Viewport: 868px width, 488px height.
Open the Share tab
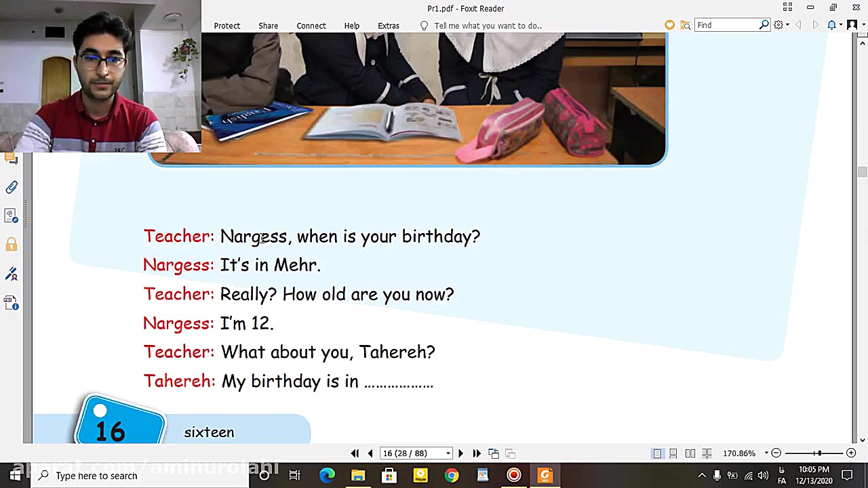[x=268, y=26]
